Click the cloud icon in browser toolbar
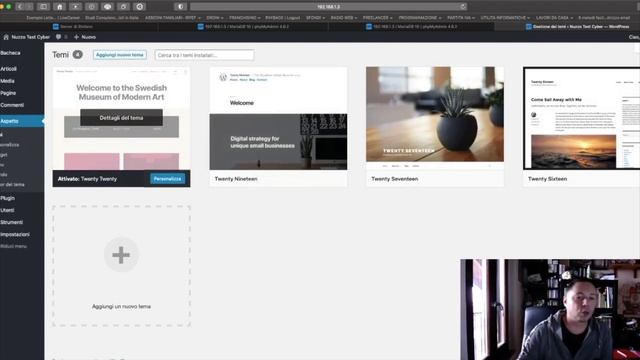 (x=107, y=7)
